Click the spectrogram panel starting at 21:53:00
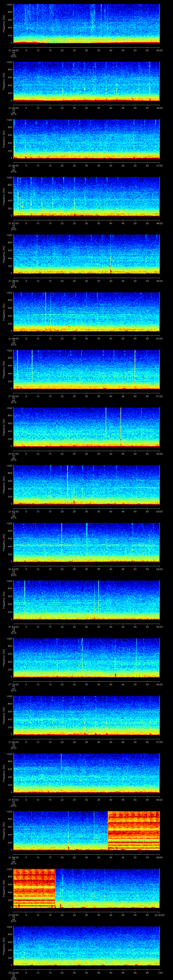This screenshot has height=980, width=173. [86, 542]
